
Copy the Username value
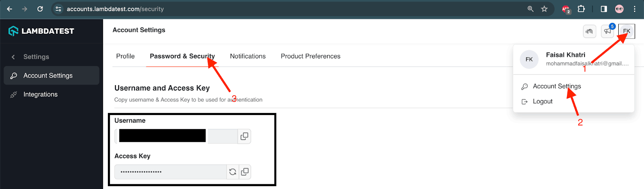(244, 136)
